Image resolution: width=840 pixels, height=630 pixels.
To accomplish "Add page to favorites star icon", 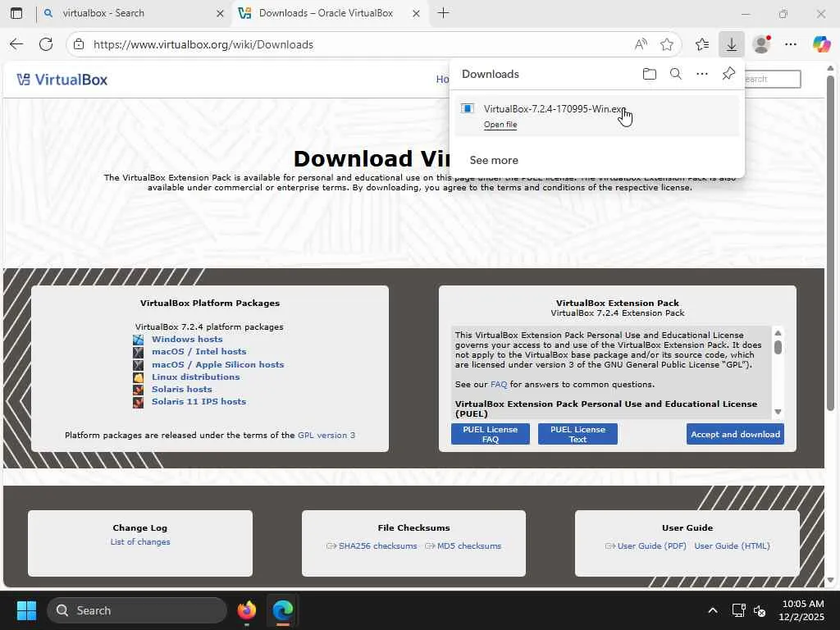I will click(x=666, y=44).
